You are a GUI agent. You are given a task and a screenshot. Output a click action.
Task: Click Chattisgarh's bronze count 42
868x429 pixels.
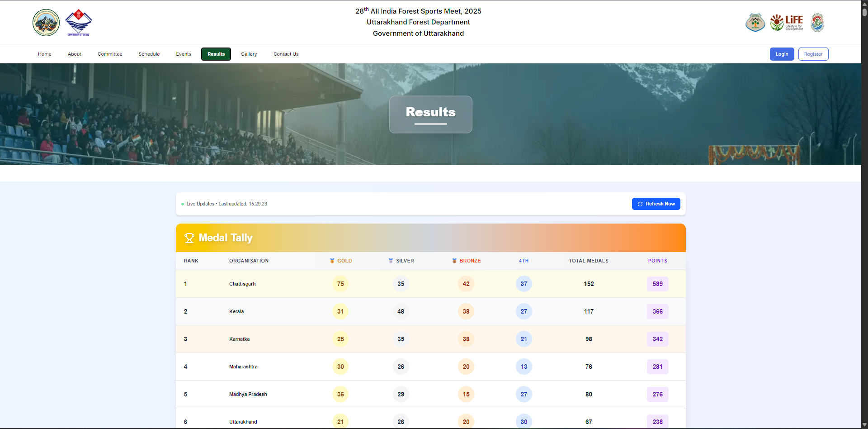(466, 284)
